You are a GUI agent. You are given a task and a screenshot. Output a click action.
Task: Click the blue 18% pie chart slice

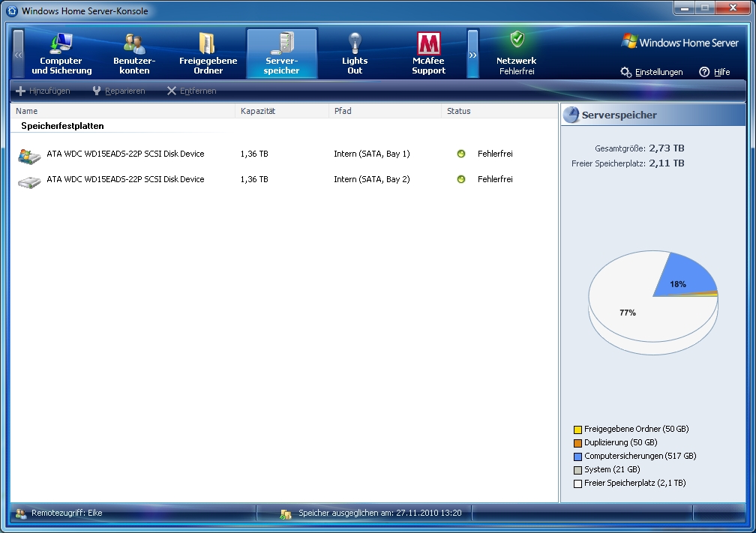click(685, 274)
